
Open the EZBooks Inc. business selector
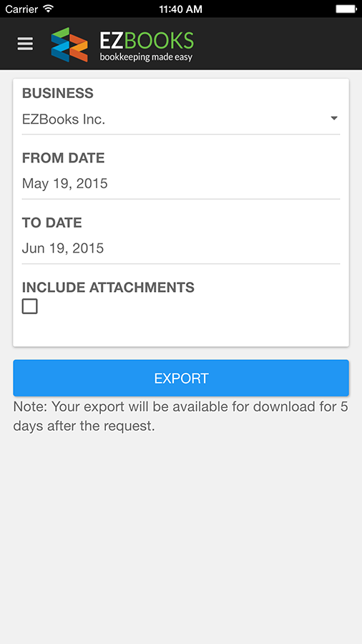(181, 119)
